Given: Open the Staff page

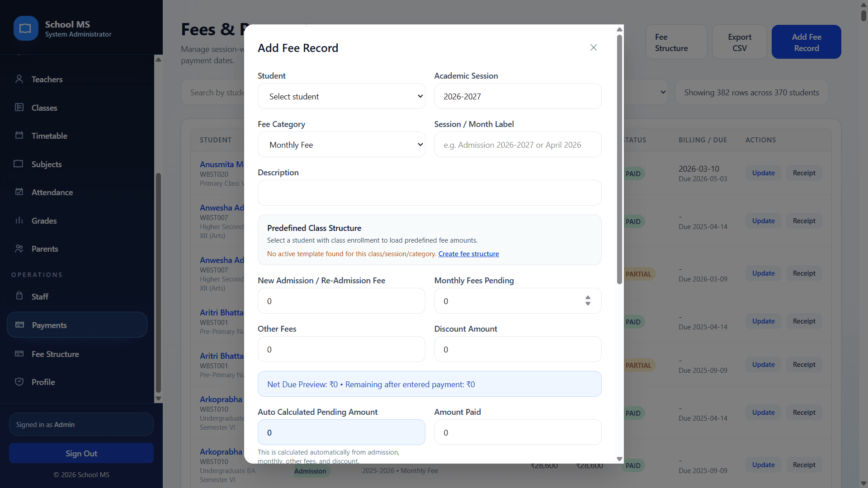Looking at the screenshot, I should (x=40, y=297).
